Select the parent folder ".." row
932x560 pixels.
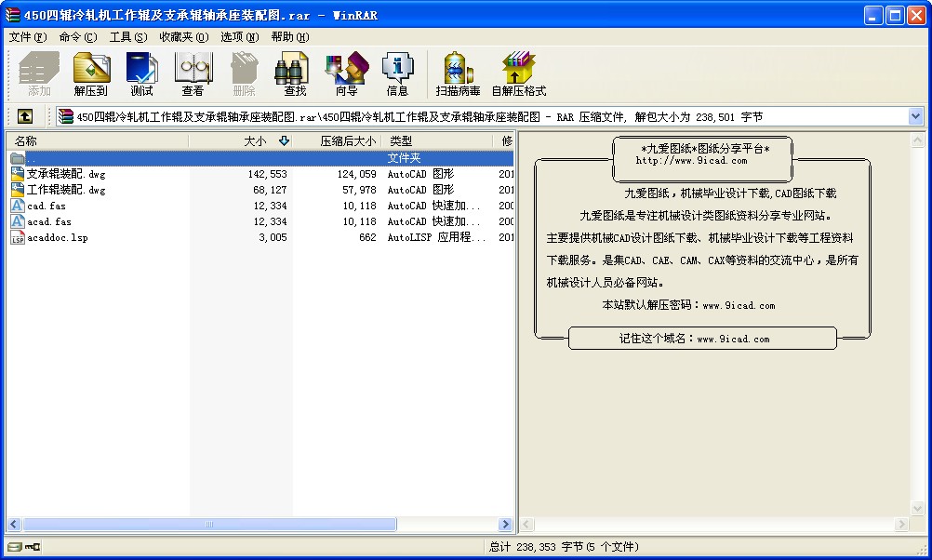pos(32,158)
